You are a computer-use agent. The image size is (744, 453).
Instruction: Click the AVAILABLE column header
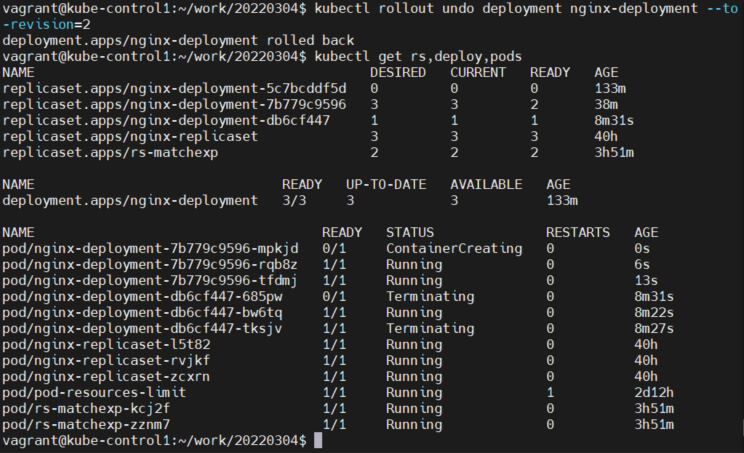486,185
